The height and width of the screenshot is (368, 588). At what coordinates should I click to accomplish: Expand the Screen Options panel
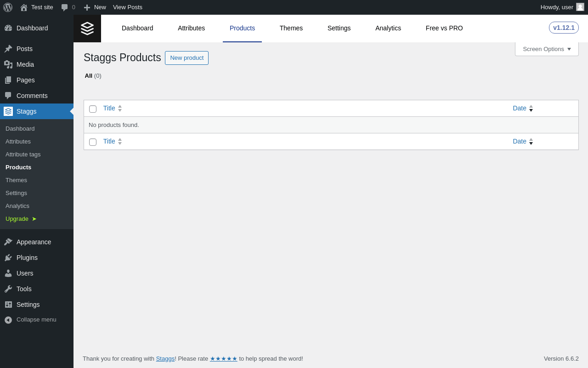[x=547, y=49]
